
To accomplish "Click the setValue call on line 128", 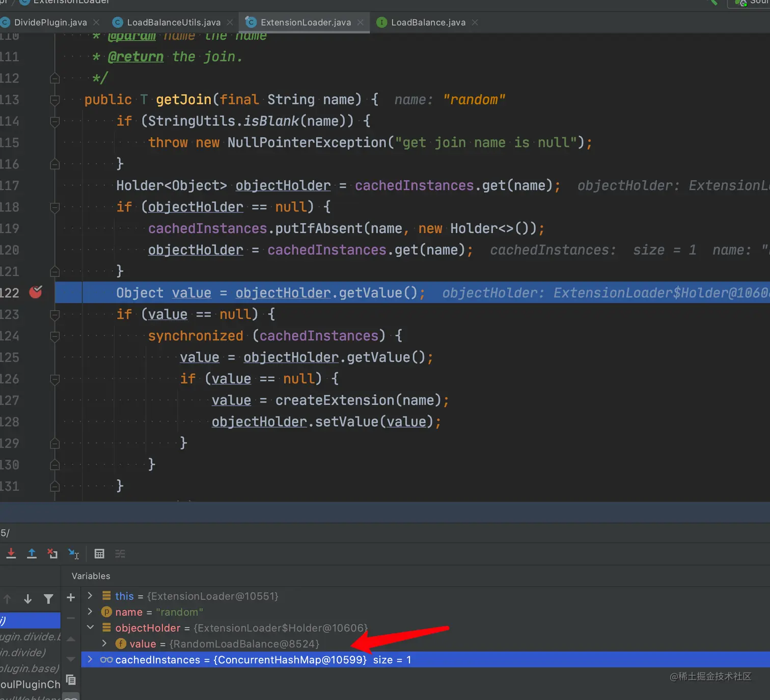I will coord(346,422).
